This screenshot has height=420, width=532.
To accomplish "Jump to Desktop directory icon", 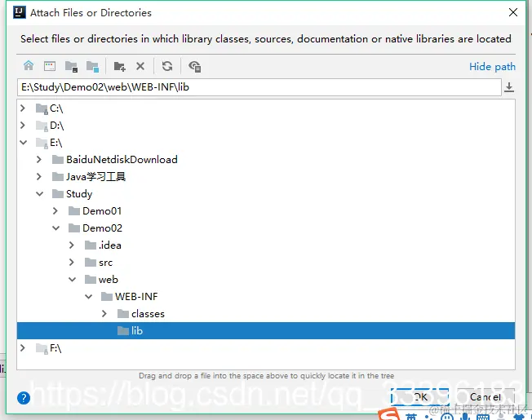I will [50, 66].
